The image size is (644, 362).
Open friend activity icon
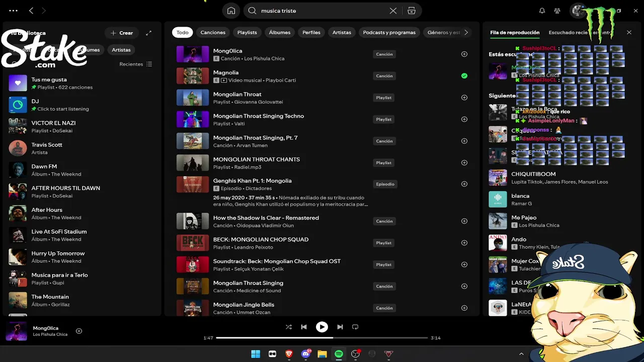tap(557, 11)
